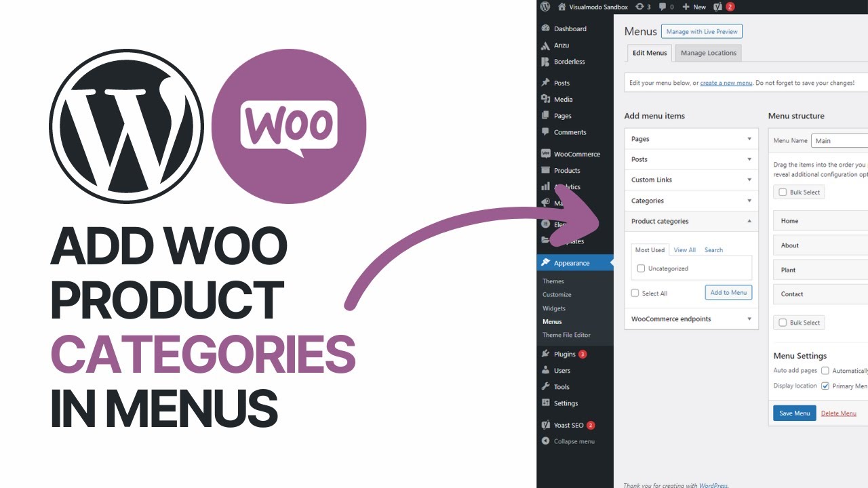Screen dimensions: 868x488
Task: Switch to the Edit Menus tab
Action: (650, 53)
